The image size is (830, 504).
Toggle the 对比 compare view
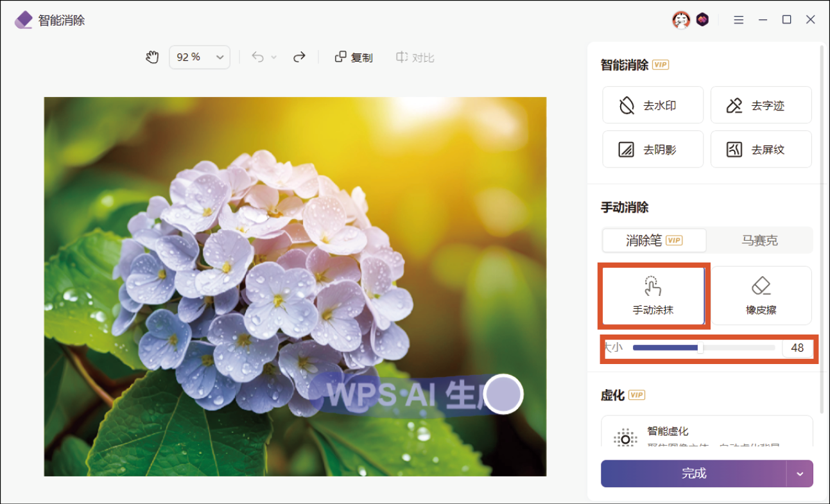point(415,57)
